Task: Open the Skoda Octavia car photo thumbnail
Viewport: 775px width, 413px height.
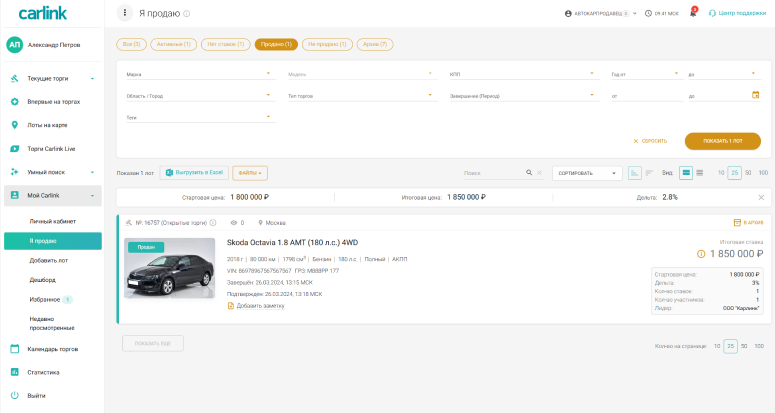Action: [x=169, y=268]
